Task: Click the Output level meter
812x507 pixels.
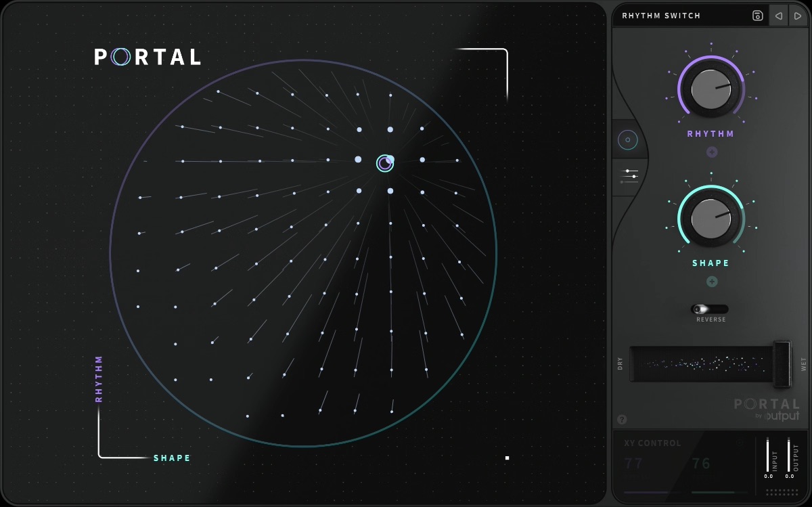Action: [x=789, y=455]
